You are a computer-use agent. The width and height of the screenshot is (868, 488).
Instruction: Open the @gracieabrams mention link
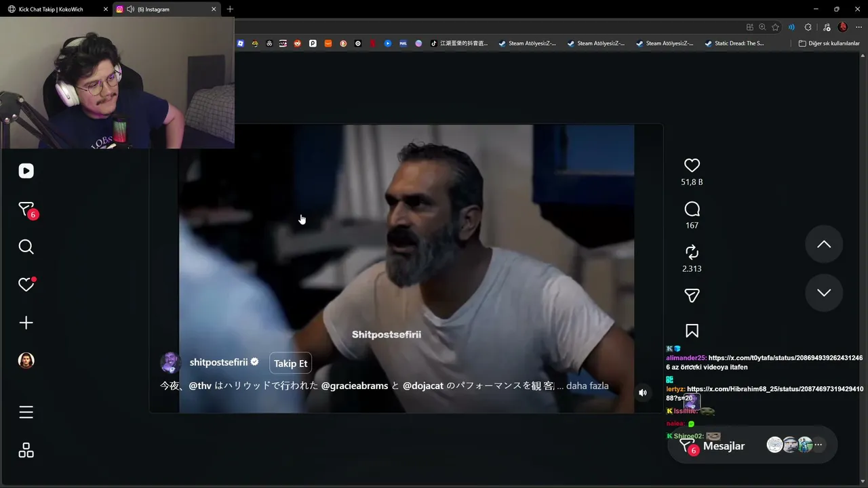click(355, 386)
